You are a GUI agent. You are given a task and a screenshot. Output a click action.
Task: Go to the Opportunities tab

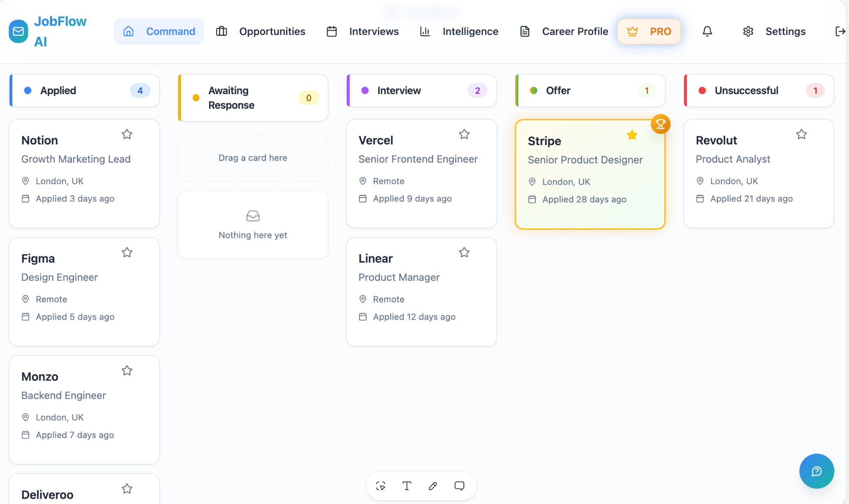click(x=260, y=31)
